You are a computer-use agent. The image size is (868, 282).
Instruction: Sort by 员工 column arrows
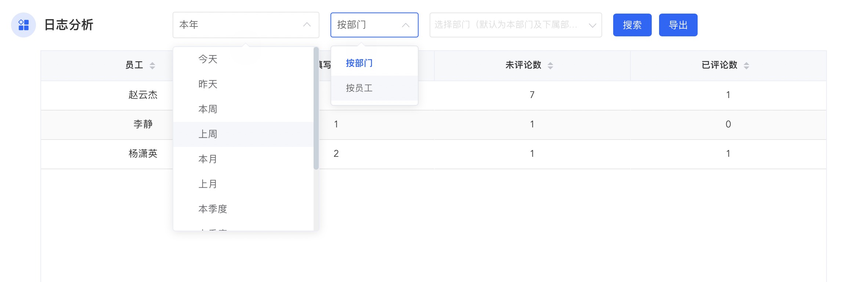152,66
